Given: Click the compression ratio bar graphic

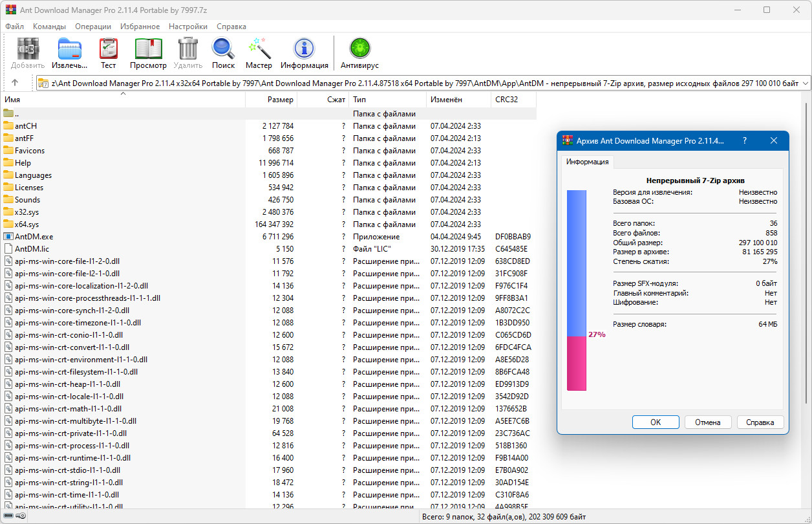Looking at the screenshot, I should [x=576, y=290].
